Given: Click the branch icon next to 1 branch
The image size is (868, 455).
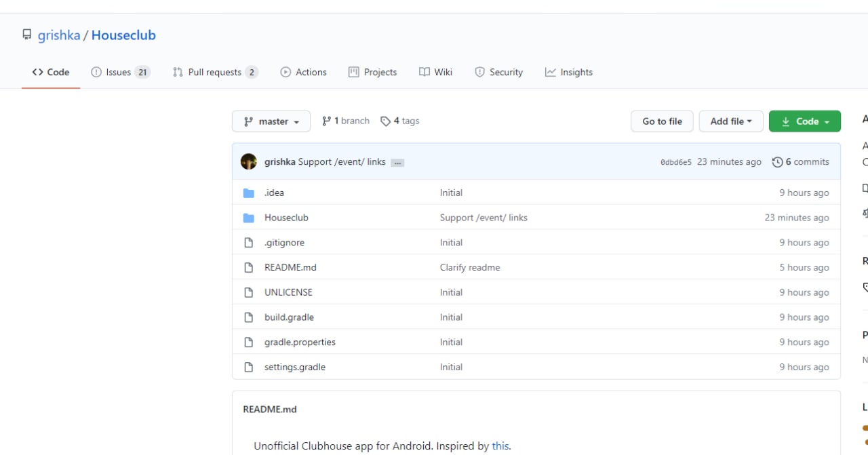Looking at the screenshot, I should coord(326,121).
